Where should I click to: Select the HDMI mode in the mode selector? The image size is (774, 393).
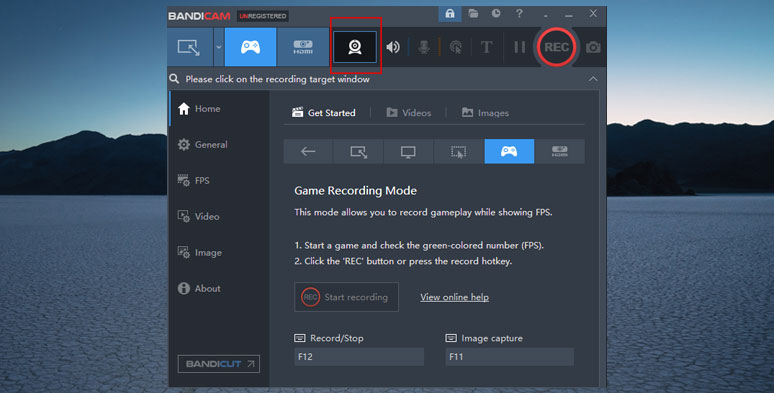[x=559, y=151]
